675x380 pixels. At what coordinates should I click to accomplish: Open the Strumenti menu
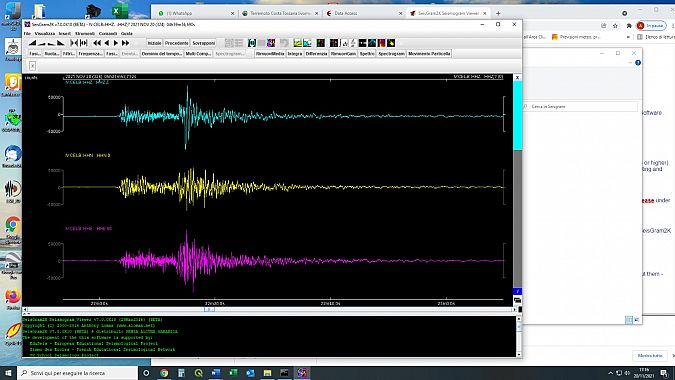pos(85,34)
